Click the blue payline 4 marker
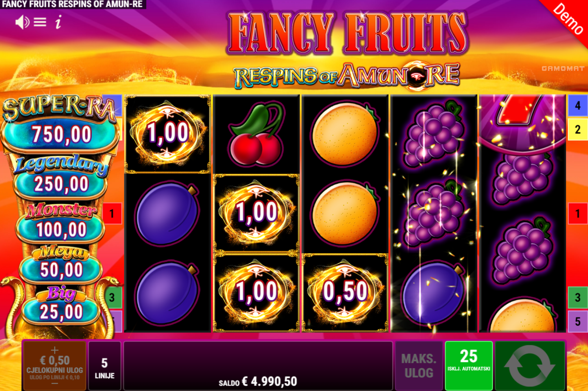 [x=578, y=105]
